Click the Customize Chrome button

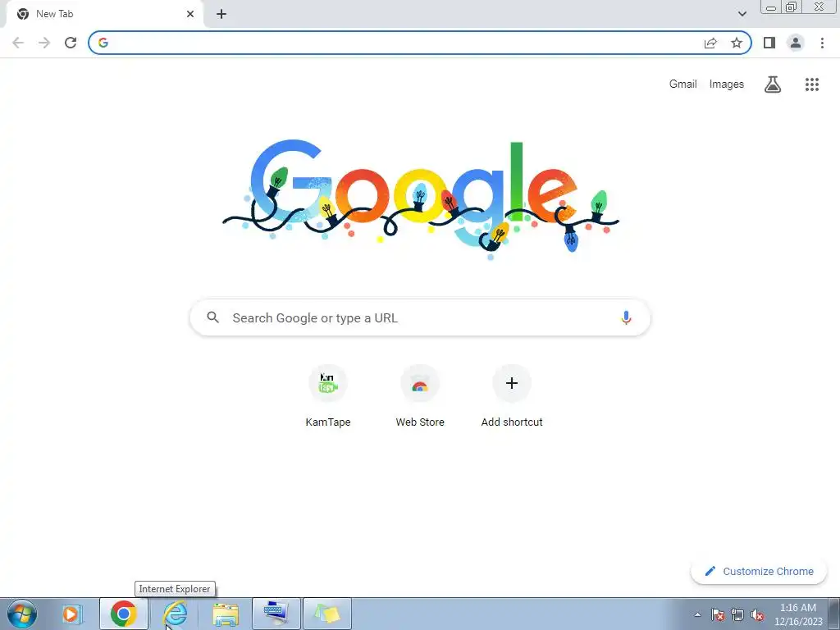coord(759,571)
